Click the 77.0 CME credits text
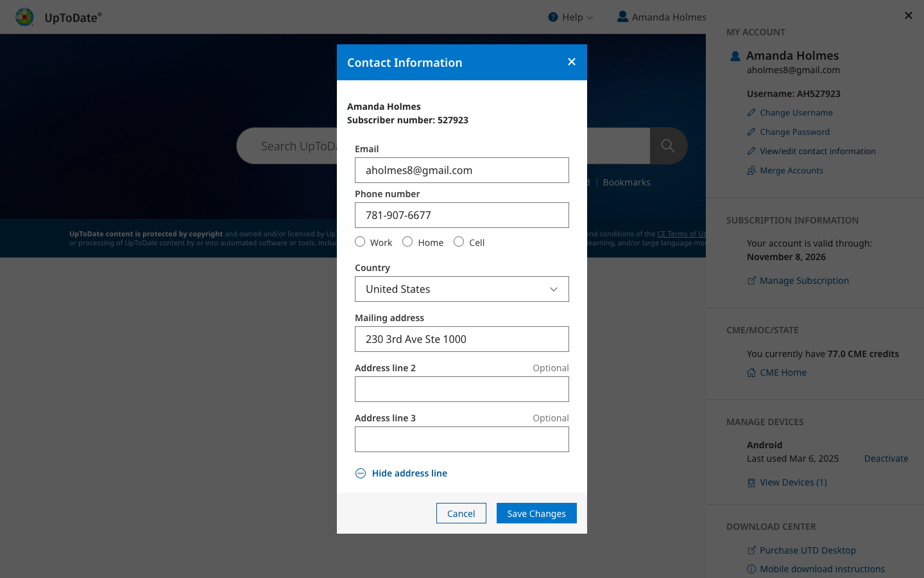Screen dimensions: 924x578 pos(863,354)
